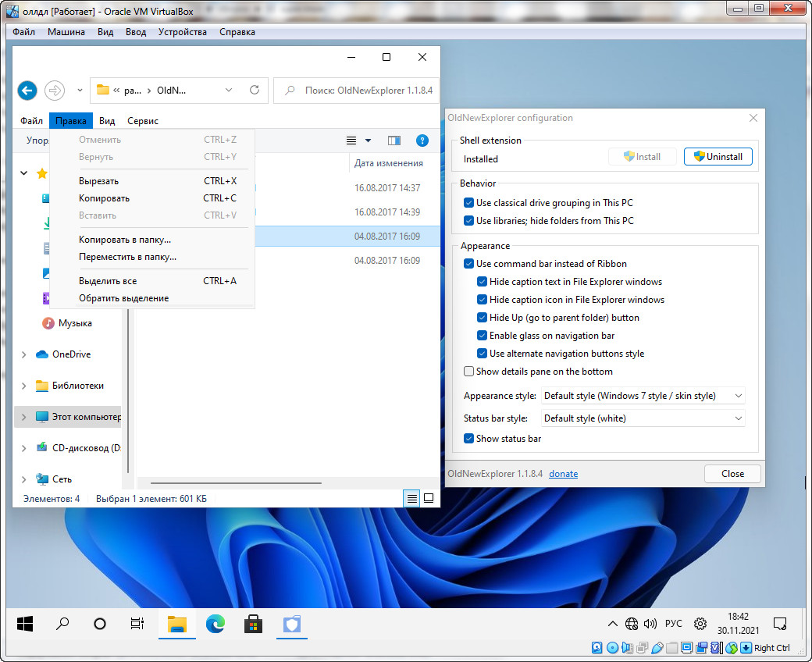
Task: Click the globe network tray icon
Action: pyautogui.click(x=632, y=624)
